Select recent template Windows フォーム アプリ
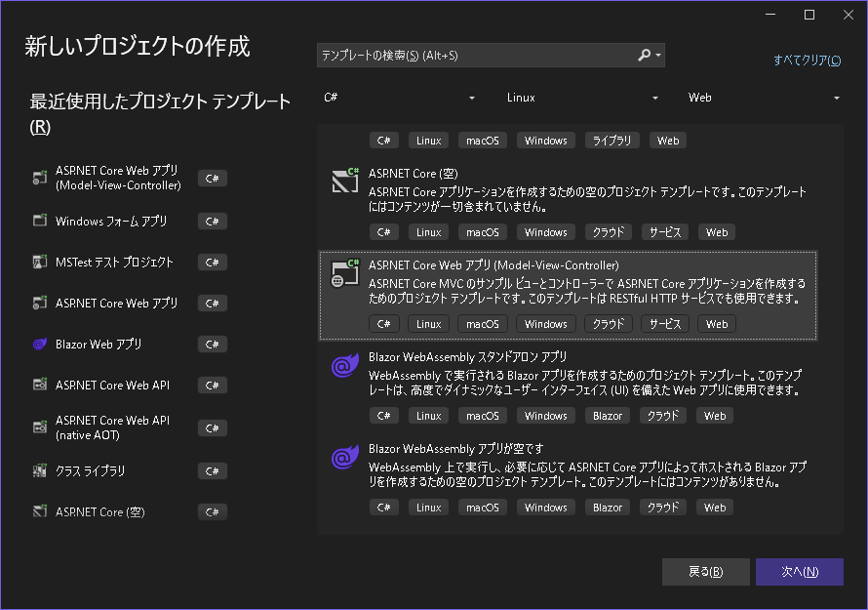 tap(130, 221)
